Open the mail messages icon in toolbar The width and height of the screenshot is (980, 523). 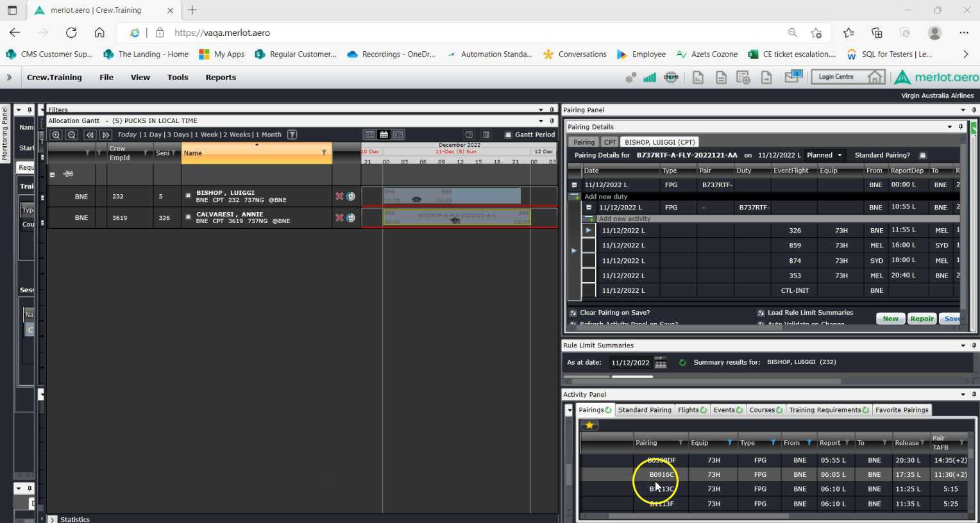pyautogui.click(x=793, y=77)
